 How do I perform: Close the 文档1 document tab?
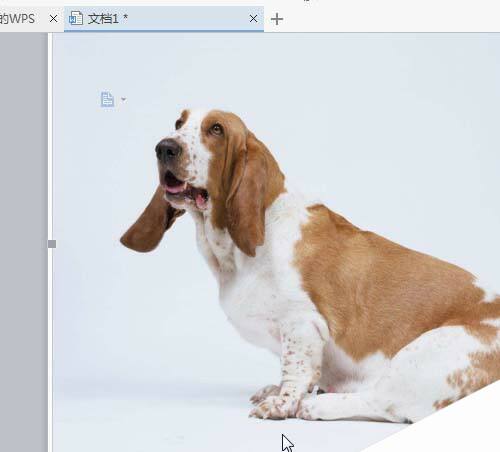pyautogui.click(x=253, y=19)
